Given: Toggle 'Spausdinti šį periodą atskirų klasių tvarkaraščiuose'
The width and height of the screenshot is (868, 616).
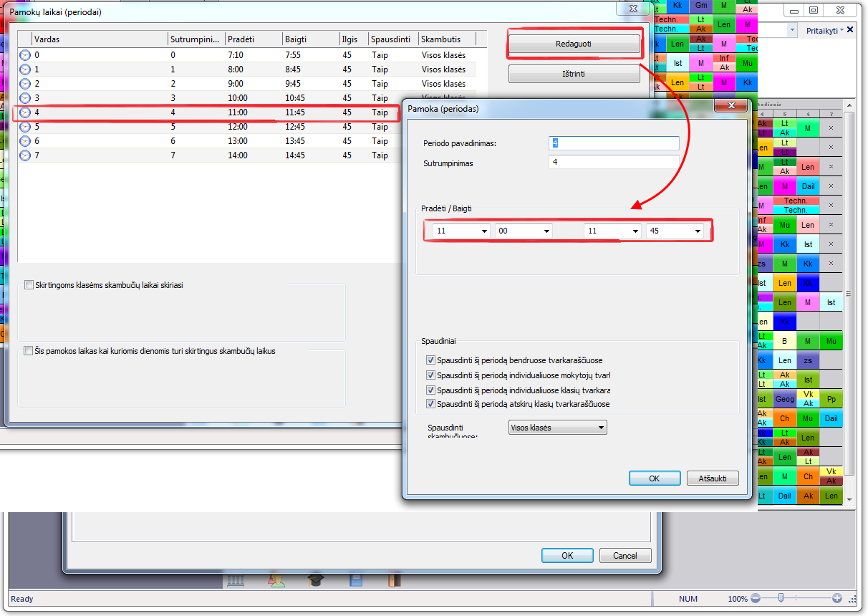Looking at the screenshot, I should pos(430,404).
